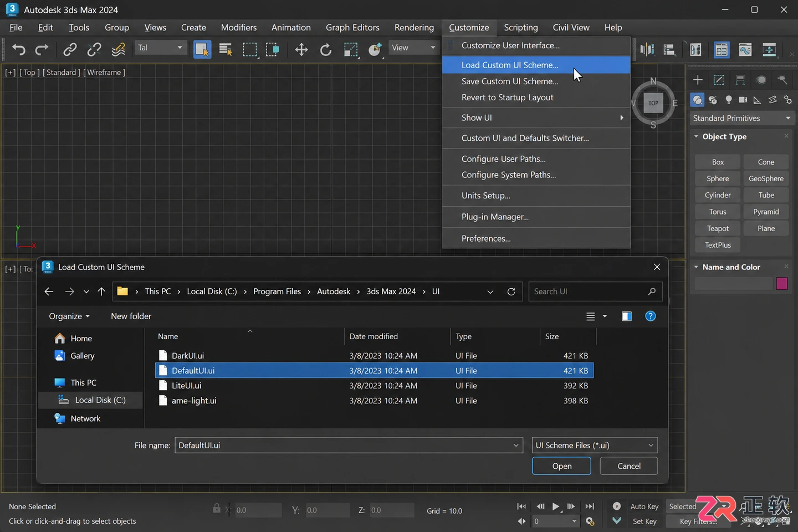Select the Space Warps category icon
Image resolution: width=798 pixels, height=532 pixels.
click(773, 100)
